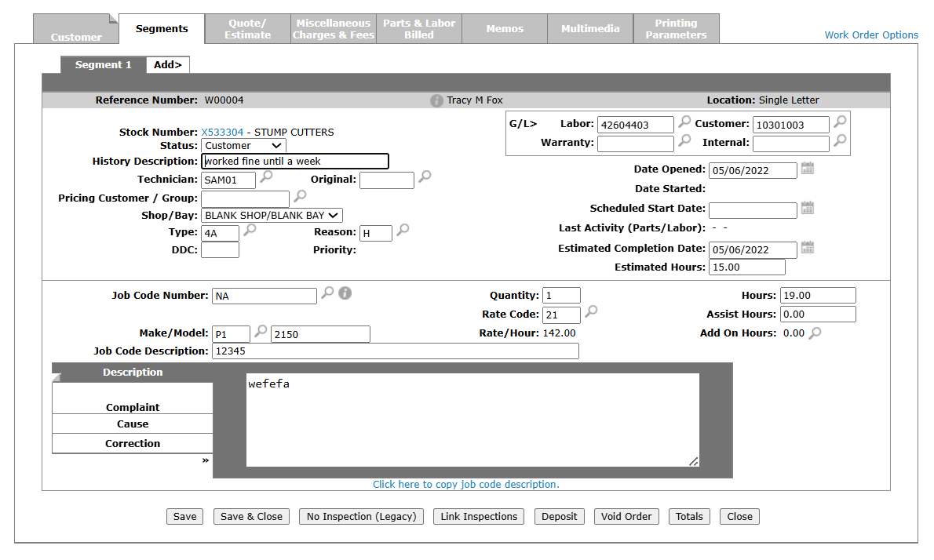This screenshot has width=934, height=560.
Task: Click the History Description text field
Action: coord(295,162)
